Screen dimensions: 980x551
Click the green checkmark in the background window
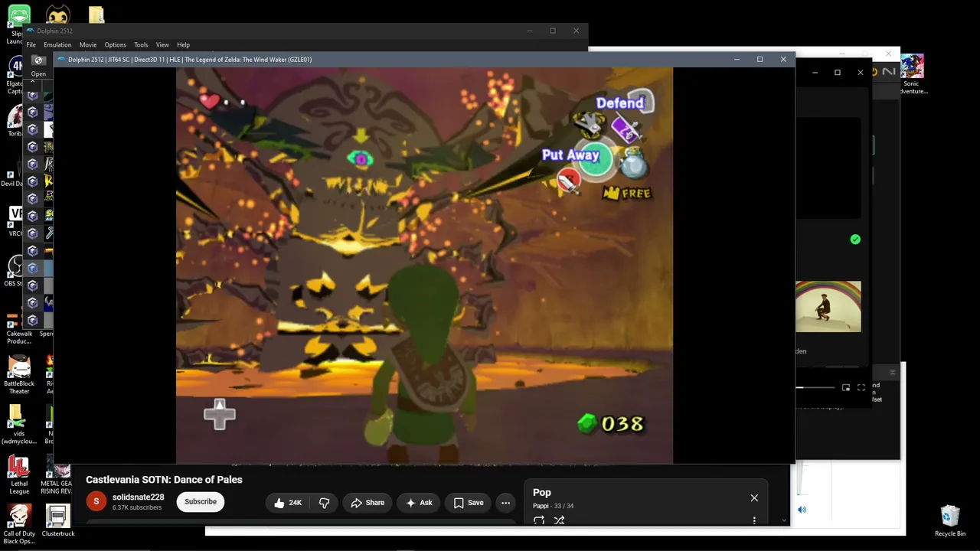click(855, 240)
